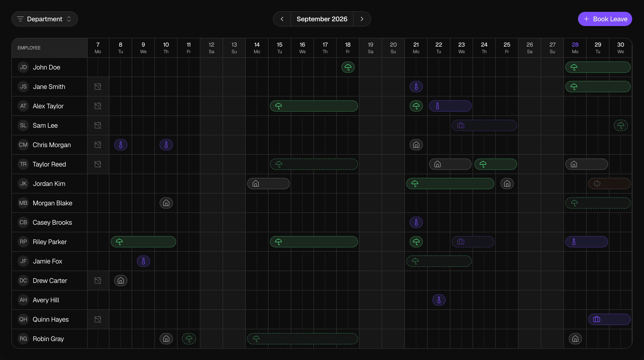Open Avery Hill's sick leave on the 22nd
The image size is (644, 360).
pyautogui.click(x=439, y=300)
